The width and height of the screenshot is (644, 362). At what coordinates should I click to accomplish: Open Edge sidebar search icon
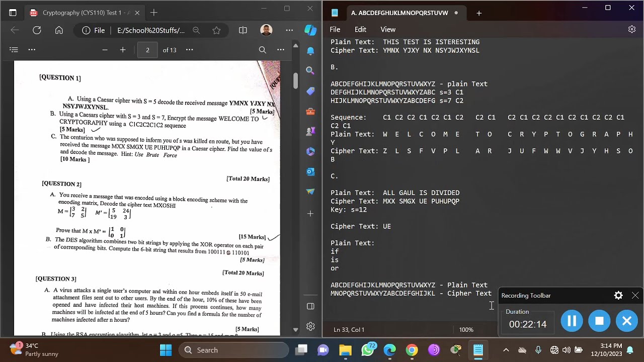pyautogui.click(x=310, y=71)
